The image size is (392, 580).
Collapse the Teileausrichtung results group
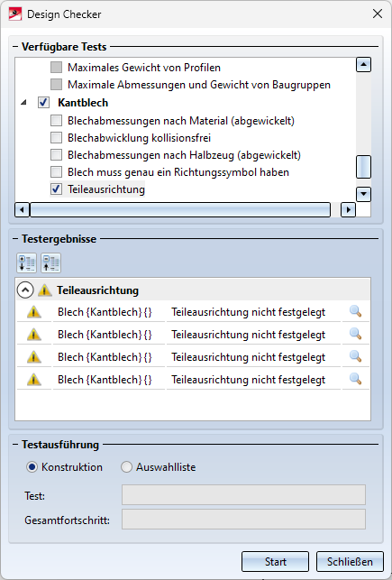pyautogui.click(x=25, y=290)
